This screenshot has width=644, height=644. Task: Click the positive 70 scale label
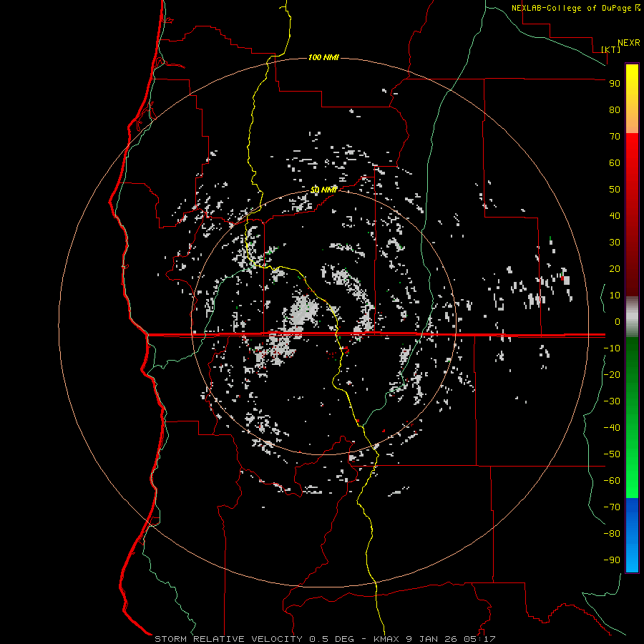tap(615, 137)
